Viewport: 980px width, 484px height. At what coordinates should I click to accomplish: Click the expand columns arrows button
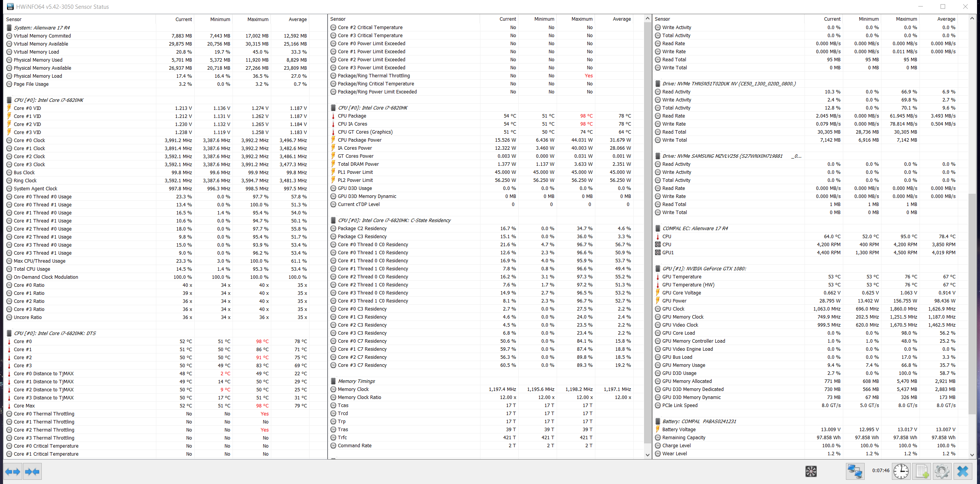pyautogui.click(x=13, y=471)
